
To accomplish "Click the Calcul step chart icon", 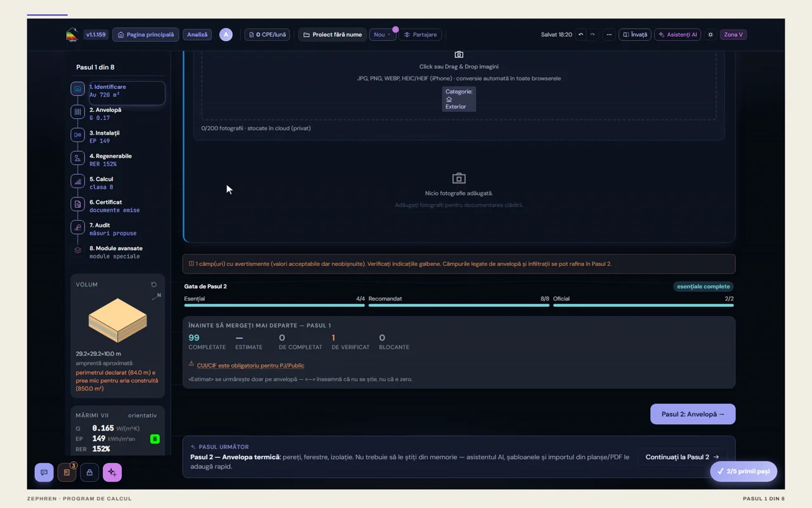I will 77,181.
